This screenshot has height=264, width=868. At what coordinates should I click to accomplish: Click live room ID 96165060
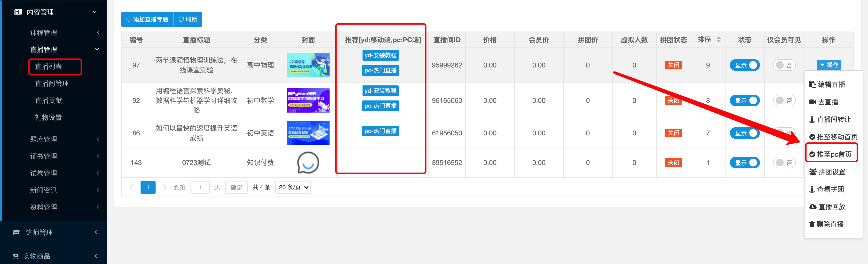click(x=447, y=101)
